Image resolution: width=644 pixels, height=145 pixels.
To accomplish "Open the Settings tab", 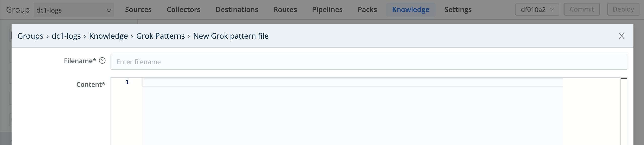I will click(458, 10).
